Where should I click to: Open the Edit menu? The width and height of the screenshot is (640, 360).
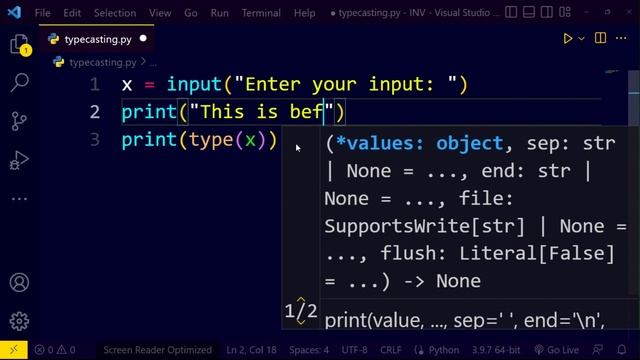coord(72,13)
